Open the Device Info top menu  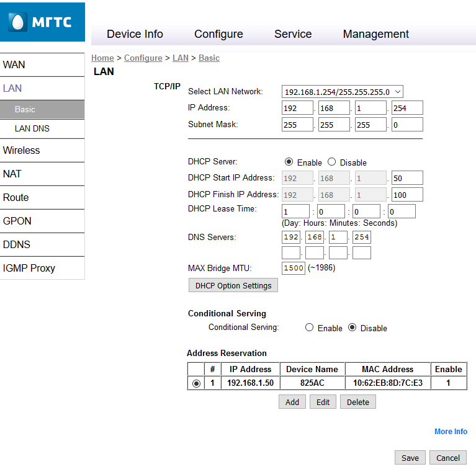(135, 34)
